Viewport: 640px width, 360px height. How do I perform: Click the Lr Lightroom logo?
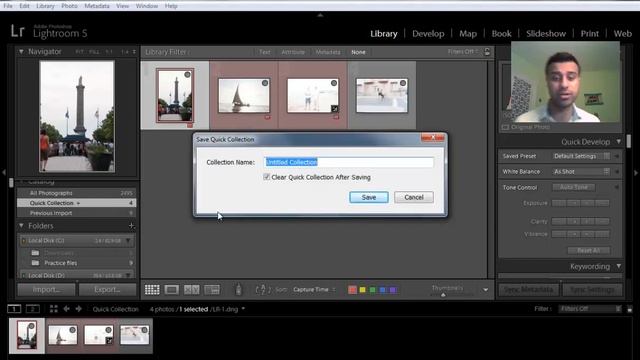point(18,31)
